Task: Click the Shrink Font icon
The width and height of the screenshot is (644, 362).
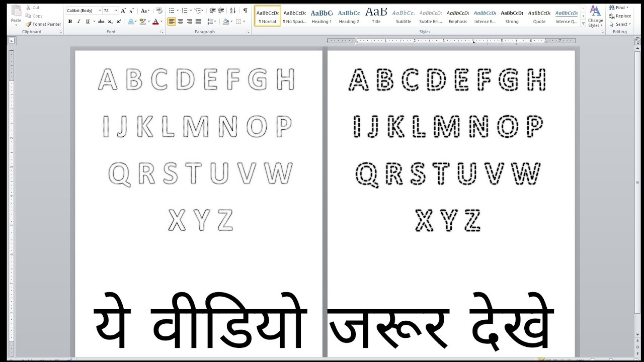Action: click(x=132, y=11)
